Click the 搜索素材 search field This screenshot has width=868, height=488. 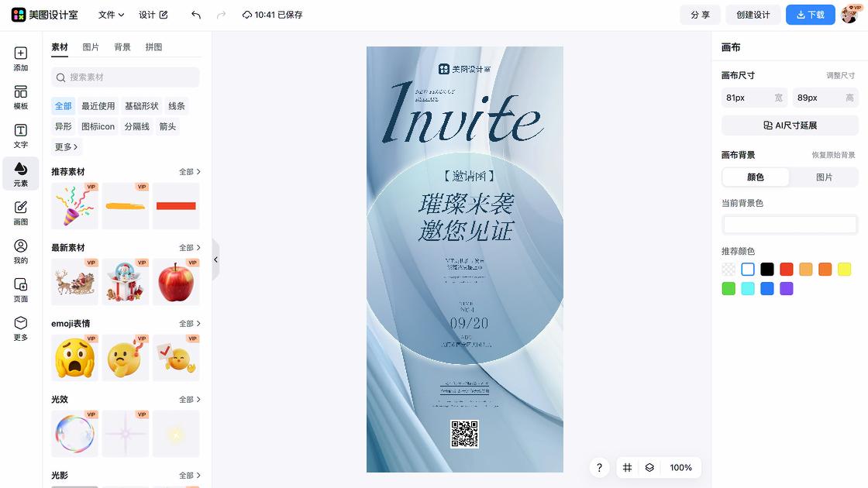[x=125, y=77]
